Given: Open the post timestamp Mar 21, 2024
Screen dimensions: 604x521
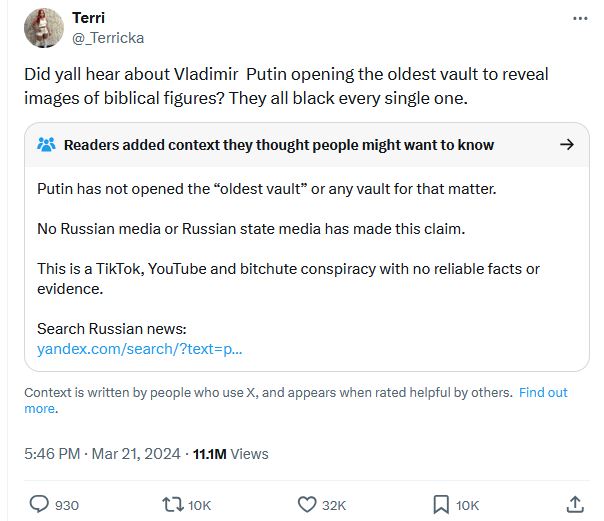Looking at the screenshot, I should coord(136,454).
